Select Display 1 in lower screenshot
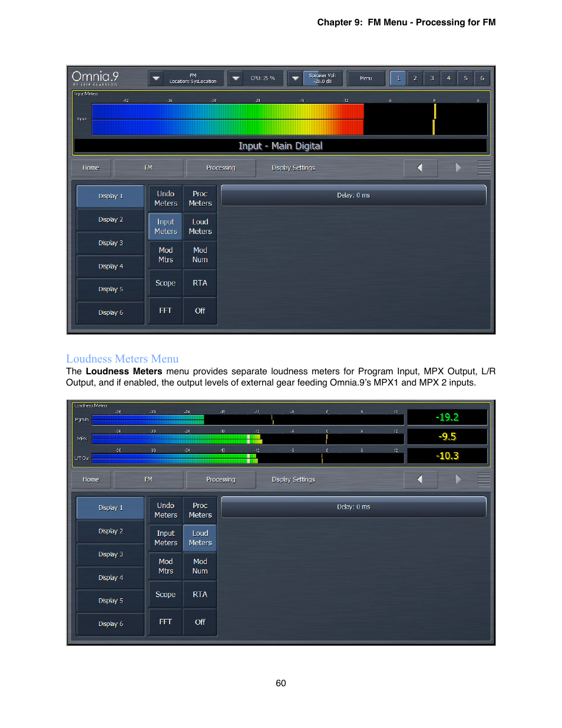 pos(111,508)
